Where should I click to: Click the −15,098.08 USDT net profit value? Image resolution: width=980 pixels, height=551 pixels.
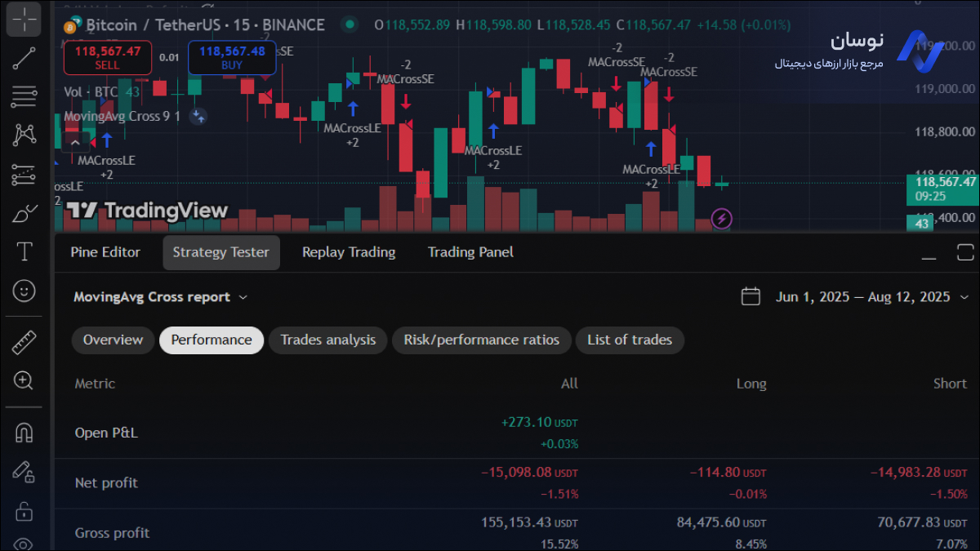pyautogui.click(x=529, y=473)
